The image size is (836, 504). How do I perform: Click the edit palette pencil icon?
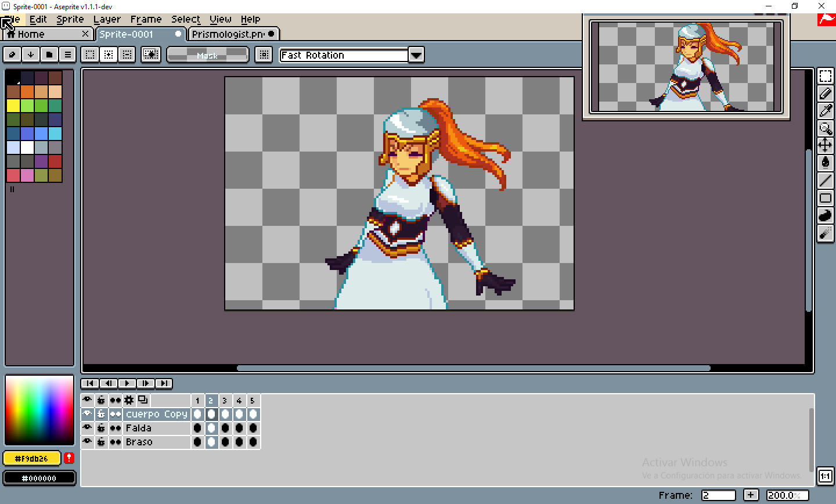pos(12,55)
